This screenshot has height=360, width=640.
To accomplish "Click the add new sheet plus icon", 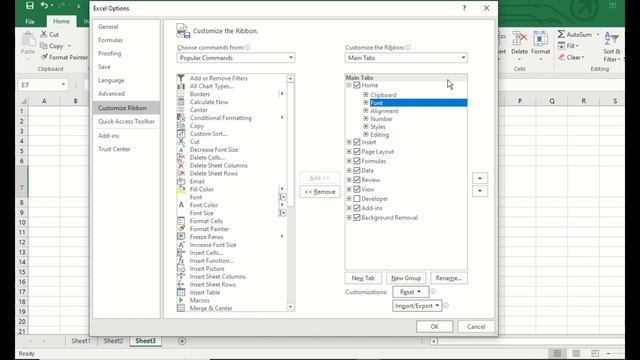I will 182,341.
